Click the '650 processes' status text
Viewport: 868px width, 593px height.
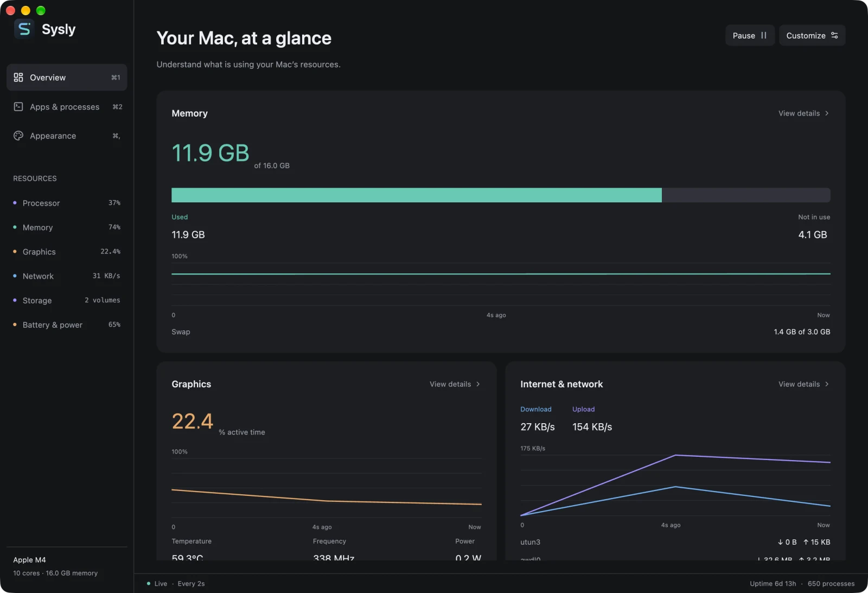(831, 584)
